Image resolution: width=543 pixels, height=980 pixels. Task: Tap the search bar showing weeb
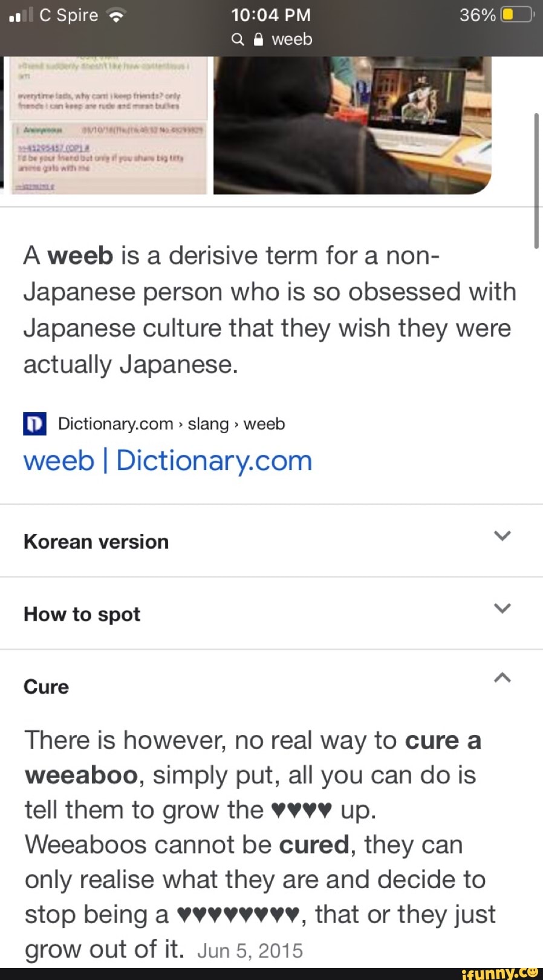tap(291, 39)
